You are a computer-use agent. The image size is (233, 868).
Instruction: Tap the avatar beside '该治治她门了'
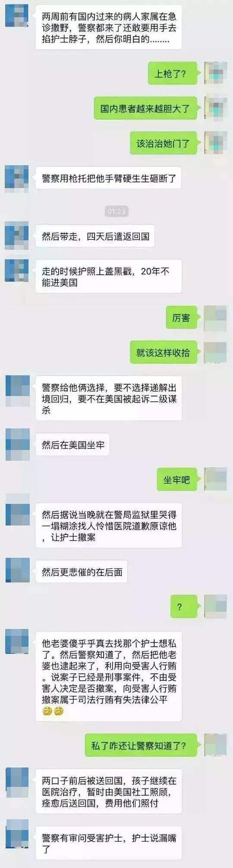pyautogui.click(x=216, y=143)
